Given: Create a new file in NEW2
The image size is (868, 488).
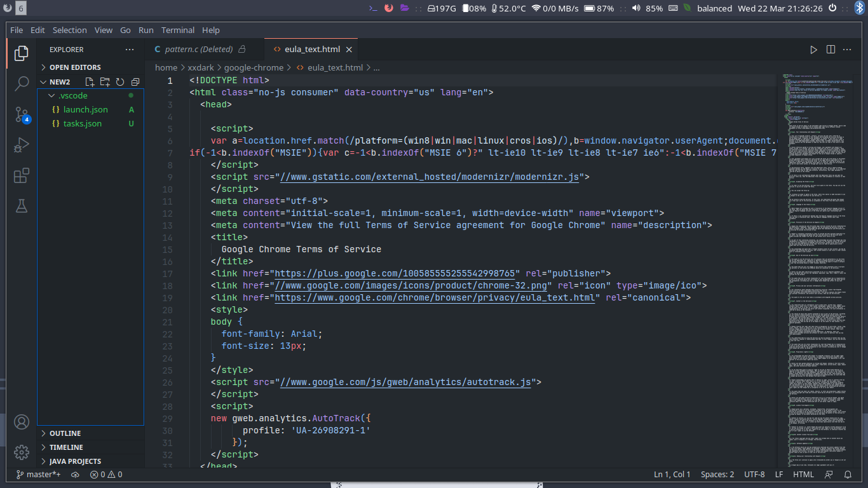Looking at the screenshot, I should click(90, 82).
